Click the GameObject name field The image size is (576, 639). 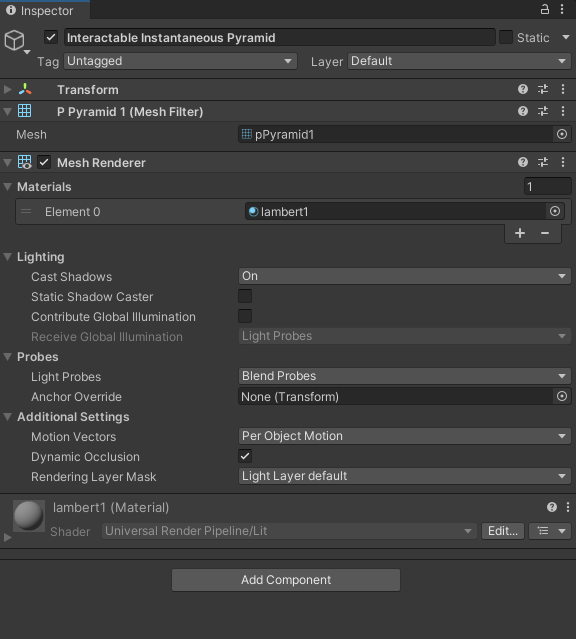280,37
